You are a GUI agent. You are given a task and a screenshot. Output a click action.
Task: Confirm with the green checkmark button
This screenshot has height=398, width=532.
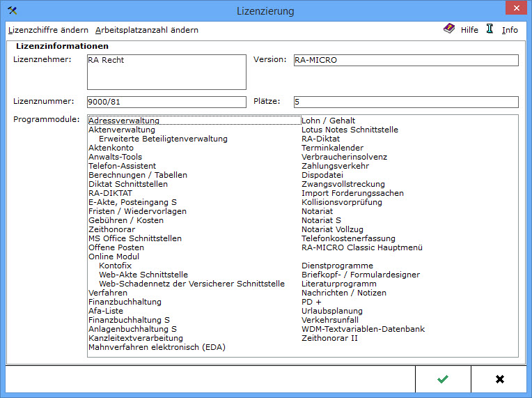click(443, 379)
